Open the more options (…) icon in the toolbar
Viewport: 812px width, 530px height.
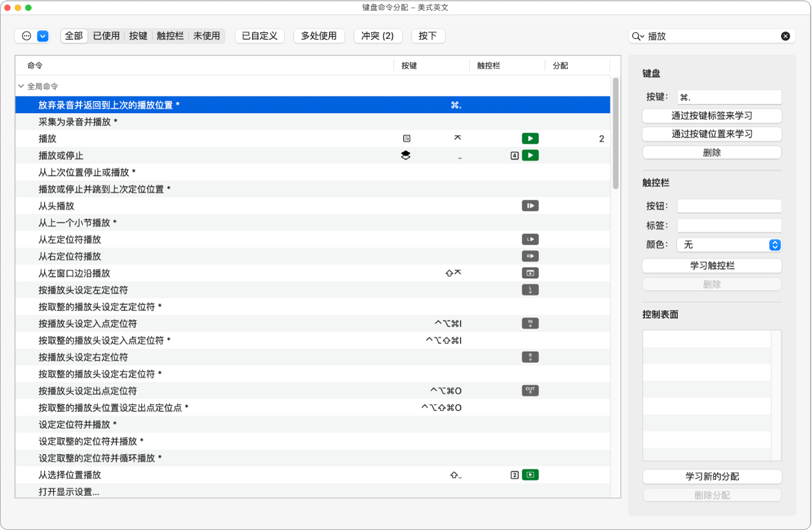(25, 36)
